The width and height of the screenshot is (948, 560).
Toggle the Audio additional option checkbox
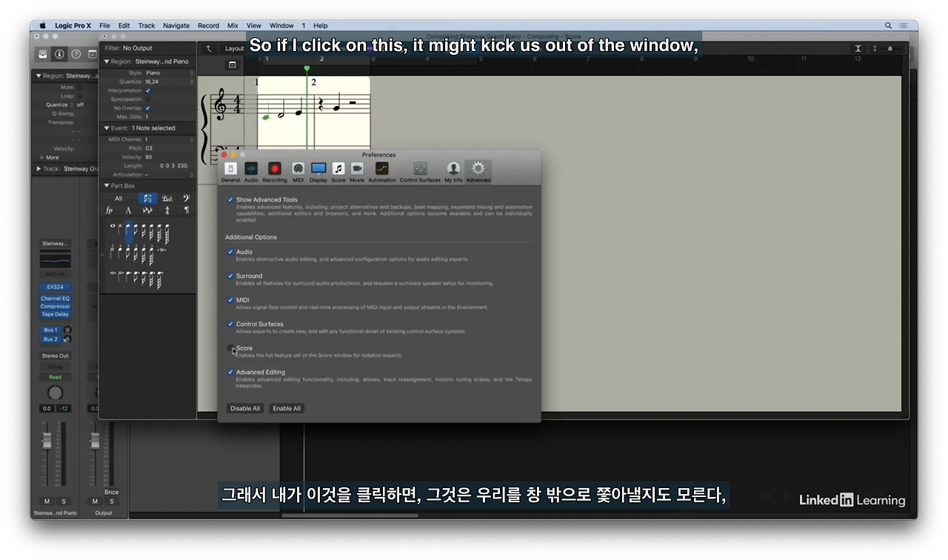[x=230, y=252]
